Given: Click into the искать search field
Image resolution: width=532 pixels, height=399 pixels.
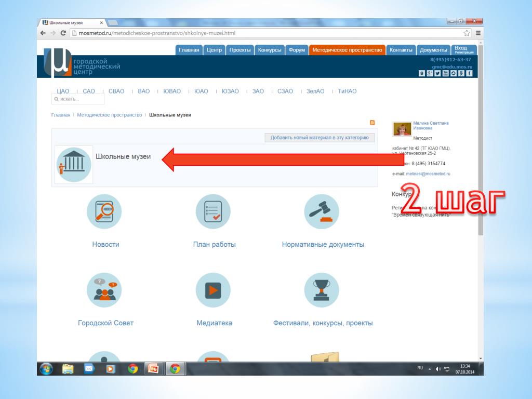Looking at the screenshot, I should tap(78, 99).
